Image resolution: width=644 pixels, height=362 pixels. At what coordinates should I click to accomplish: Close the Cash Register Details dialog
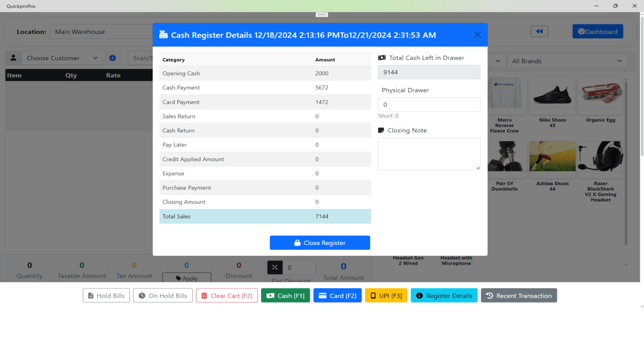[477, 34]
